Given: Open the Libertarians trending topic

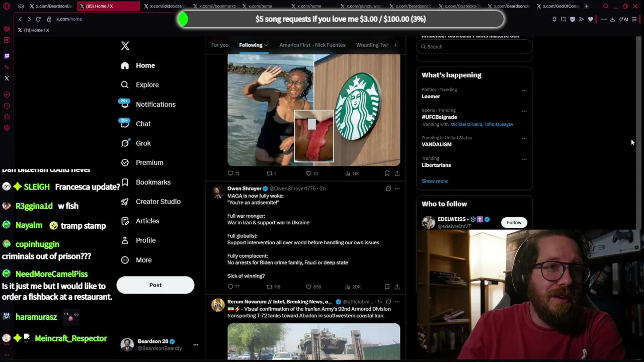Looking at the screenshot, I should [436, 165].
